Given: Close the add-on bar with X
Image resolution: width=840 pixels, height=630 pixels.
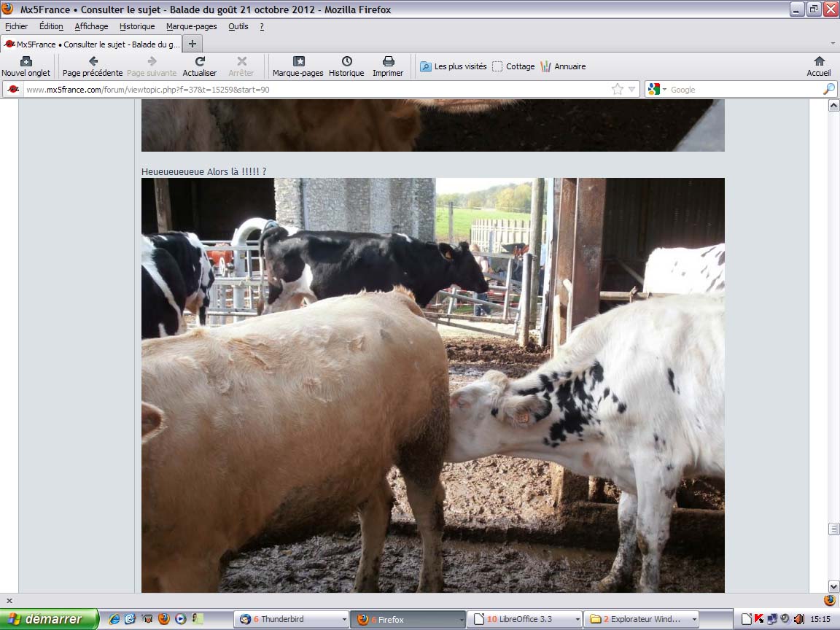Looking at the screenshot, I should coord(9,601).
